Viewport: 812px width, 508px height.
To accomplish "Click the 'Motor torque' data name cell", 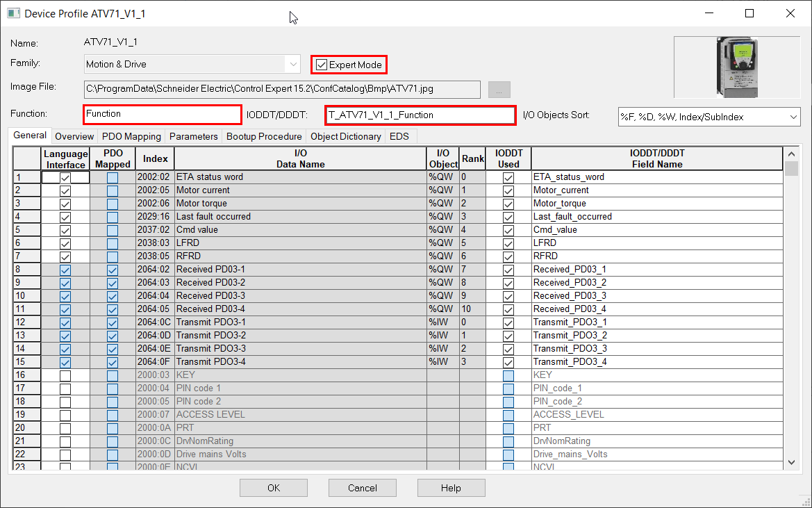I will click(x=300, y=204).
